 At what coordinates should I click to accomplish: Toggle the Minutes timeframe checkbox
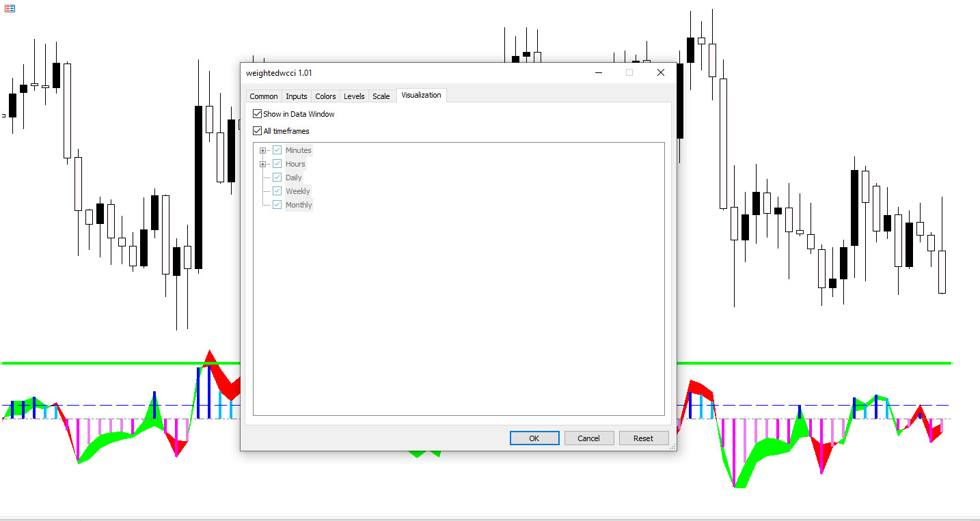[277, 150]
